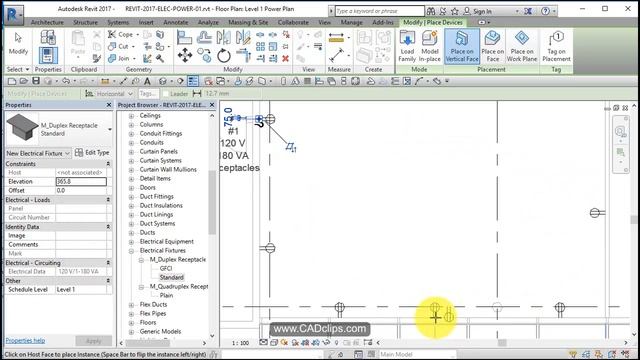The image size is (640, 360).
Task: Click the Main Model design option selector
Action: click(417, 354)
